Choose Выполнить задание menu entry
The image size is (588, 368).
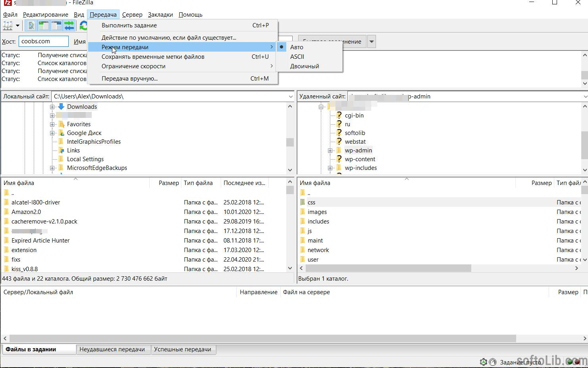tap(182, 25)
